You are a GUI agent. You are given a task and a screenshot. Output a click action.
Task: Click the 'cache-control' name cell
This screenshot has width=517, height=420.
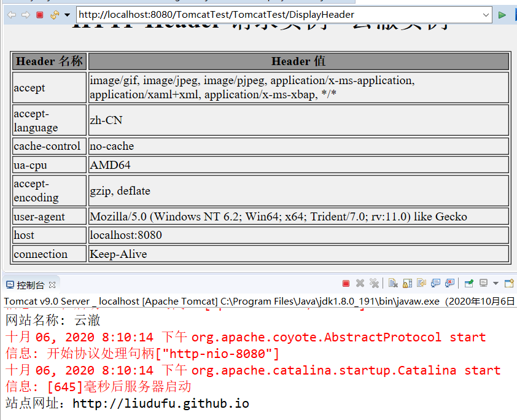click(x=50, y=146)
